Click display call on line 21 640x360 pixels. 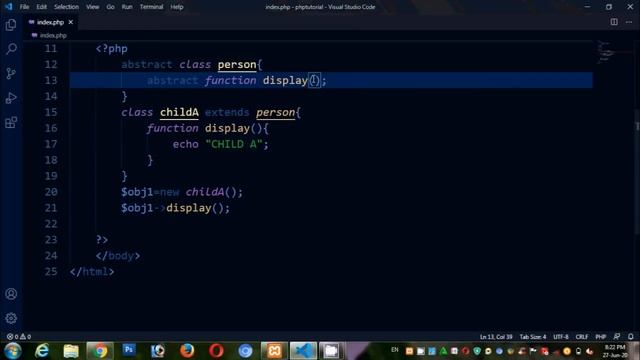tap(189, 208)
